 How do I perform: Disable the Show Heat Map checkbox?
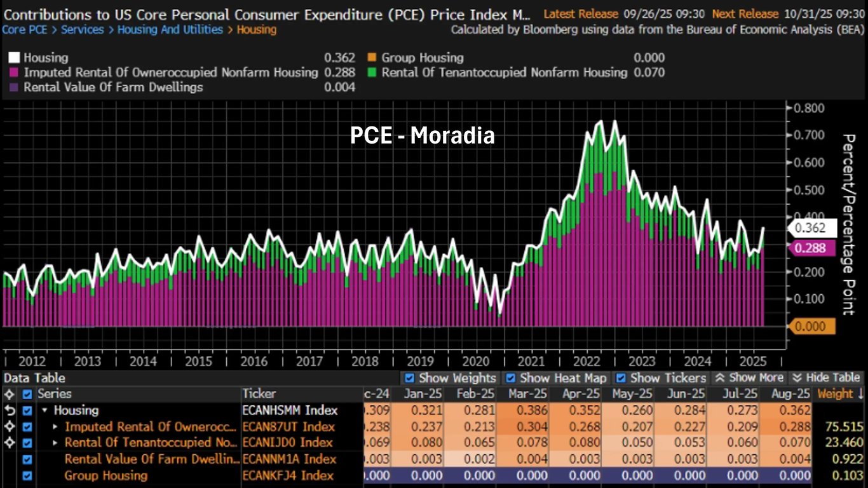click(x=509, y=378)
